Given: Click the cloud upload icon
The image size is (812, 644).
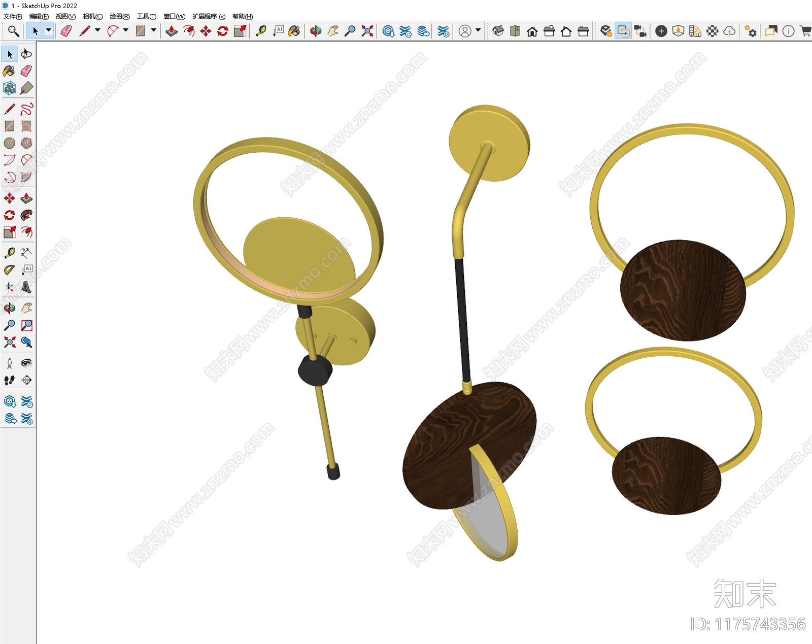Looking at the screenshot, I should [729, 31].
